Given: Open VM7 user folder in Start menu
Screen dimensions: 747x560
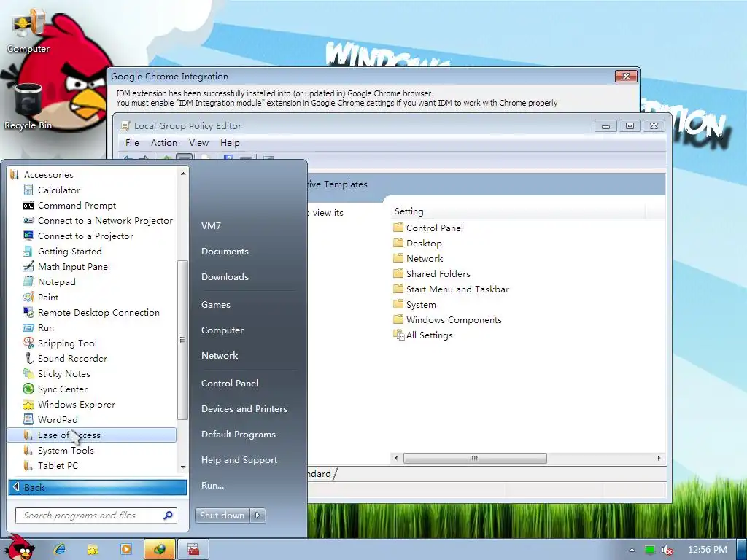Looking at the screenshot, I should pos(211,226).
